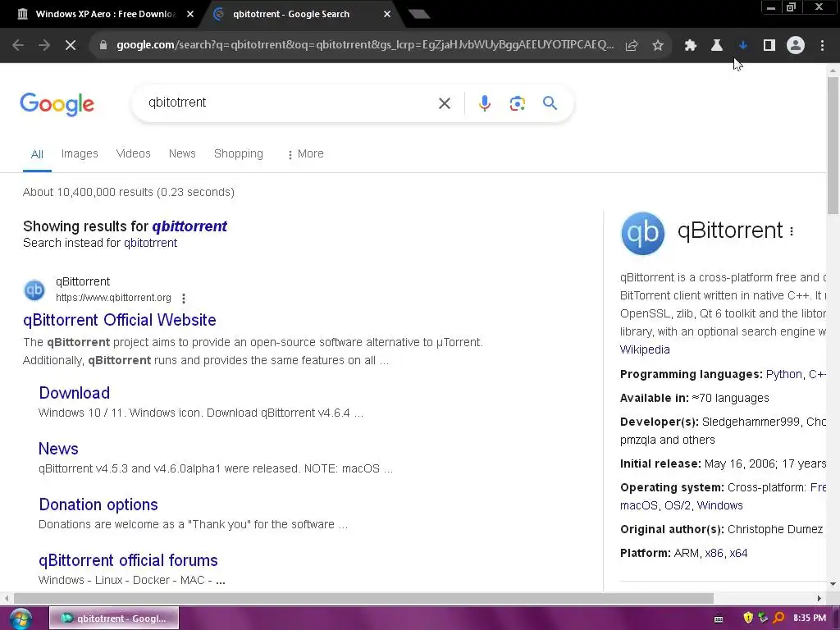Open the profile avatar menu
Image resolution: width=840 pixels, height=630 pixels.
[796, 46]
